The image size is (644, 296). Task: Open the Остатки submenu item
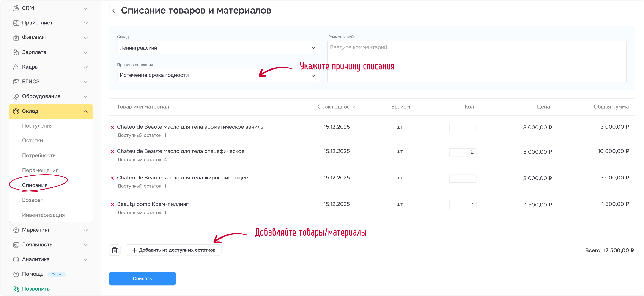point(33,141)
